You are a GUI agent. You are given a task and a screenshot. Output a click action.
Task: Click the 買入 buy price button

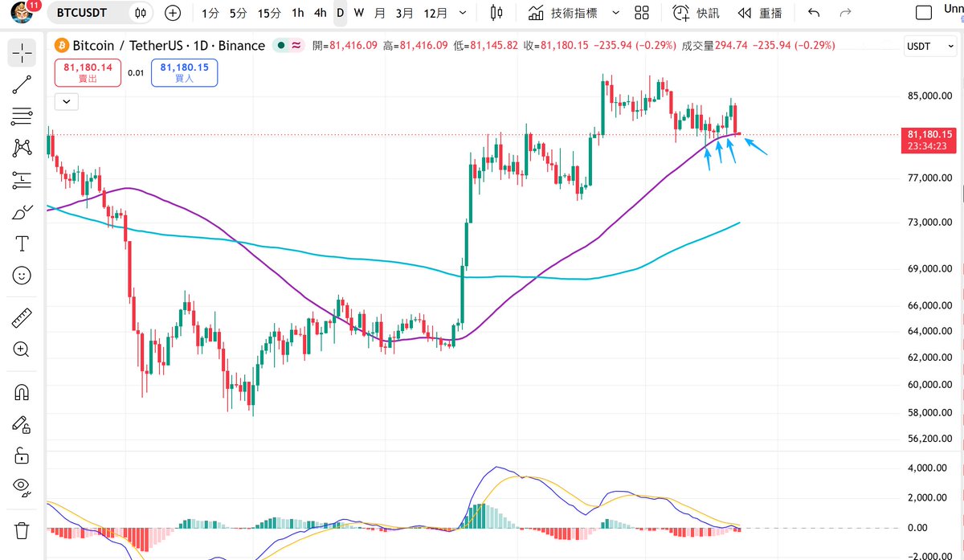coord(184,73)
